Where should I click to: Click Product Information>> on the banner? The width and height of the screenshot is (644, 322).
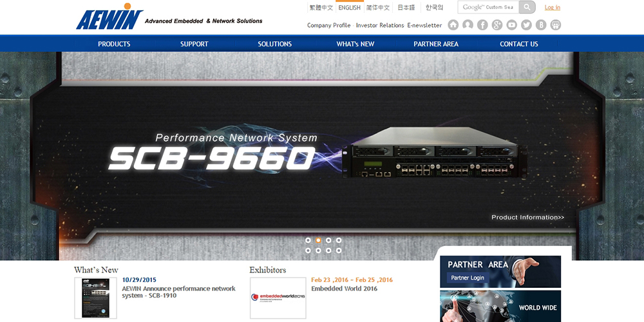point(528,217)
